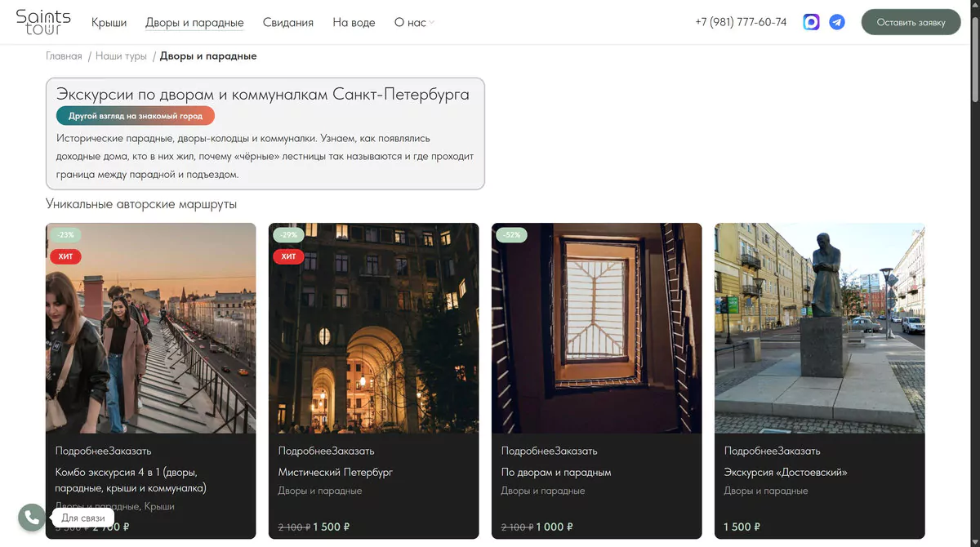Click the -52% discount badge

[511, 235]
